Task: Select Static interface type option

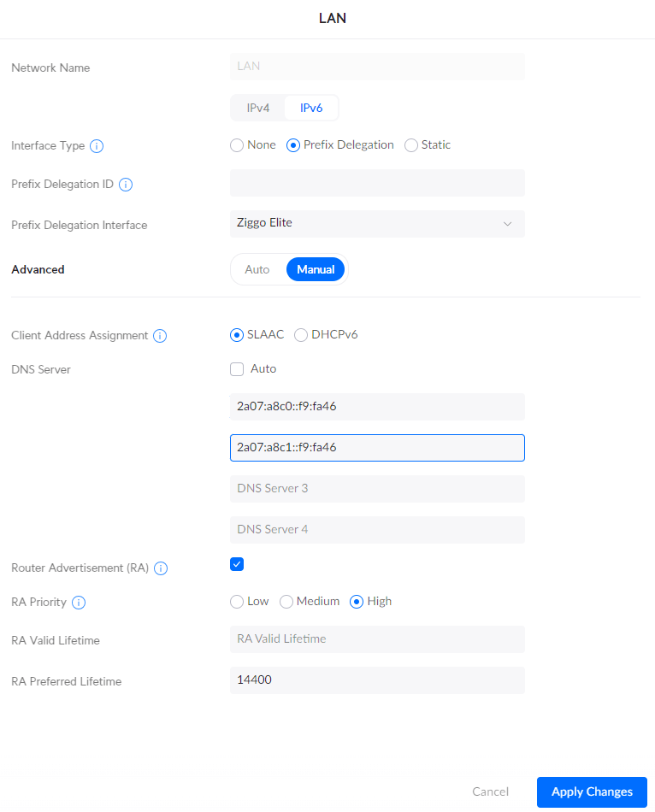Action: [411, 145]
